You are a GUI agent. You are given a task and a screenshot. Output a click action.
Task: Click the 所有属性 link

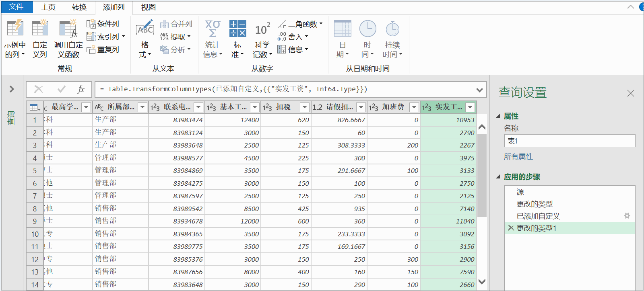[518, 157]
